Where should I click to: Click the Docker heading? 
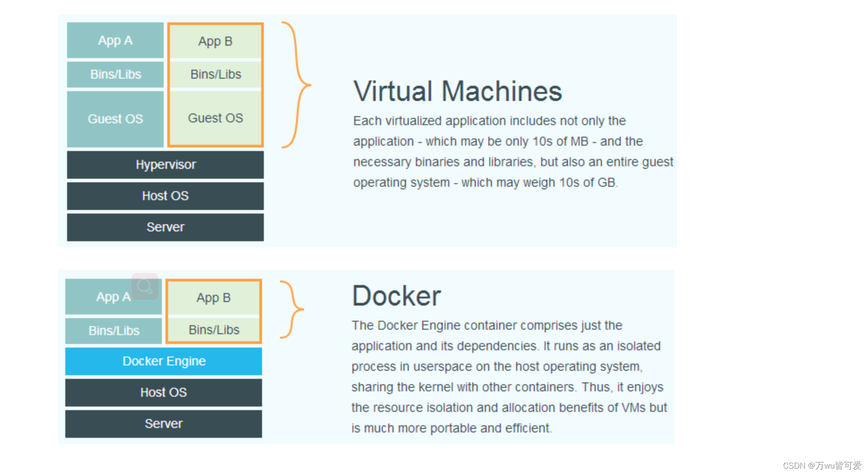396,296
